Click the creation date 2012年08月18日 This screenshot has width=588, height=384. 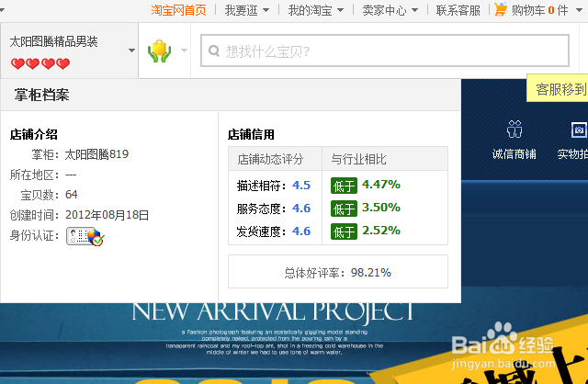[107, 215]
